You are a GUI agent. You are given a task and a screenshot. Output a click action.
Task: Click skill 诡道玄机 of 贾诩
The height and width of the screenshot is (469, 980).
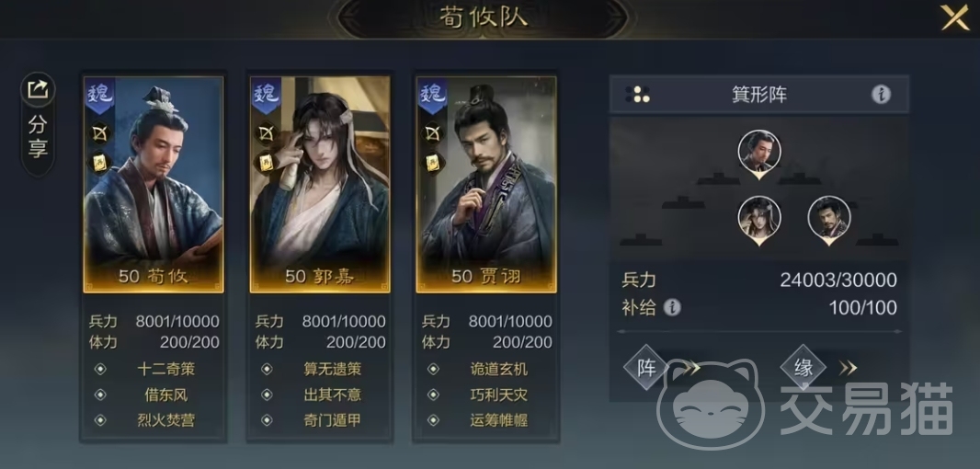(498, 369)
